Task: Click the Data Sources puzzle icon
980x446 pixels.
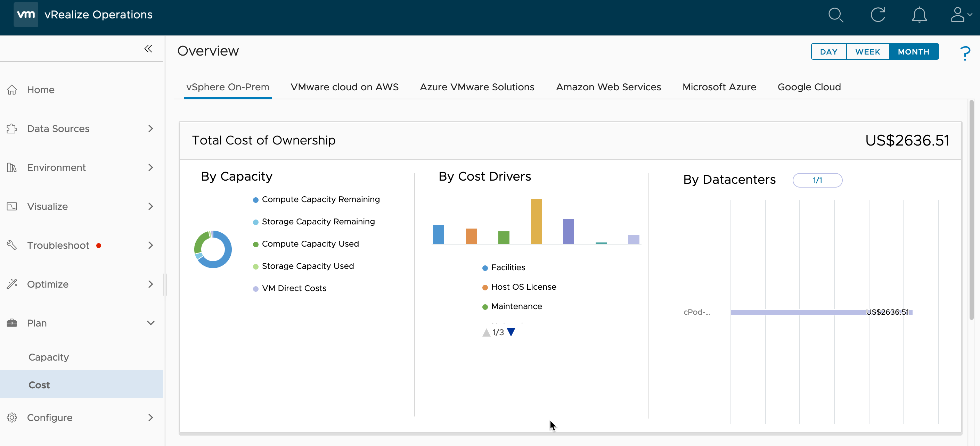Action: pos(12,129)
